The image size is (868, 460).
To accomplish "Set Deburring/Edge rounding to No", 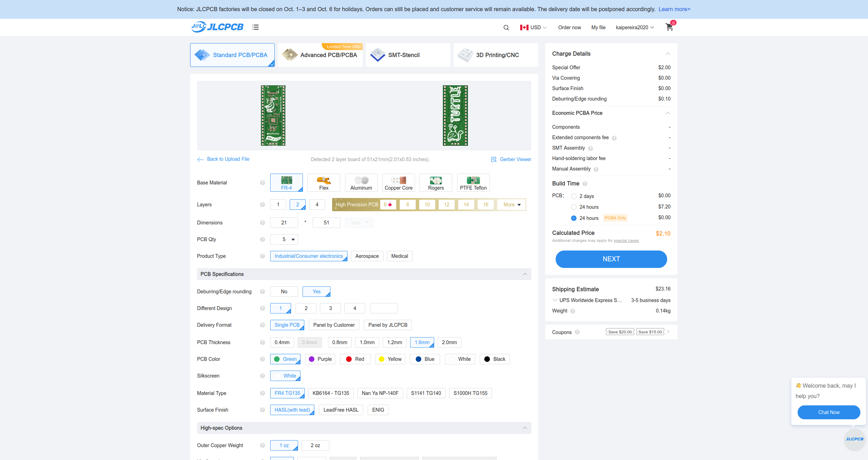I will point(284,292).
